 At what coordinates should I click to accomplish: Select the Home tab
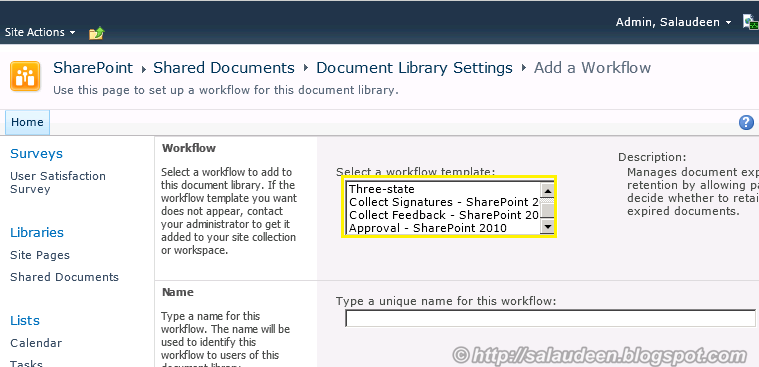[x=27, y=122]
